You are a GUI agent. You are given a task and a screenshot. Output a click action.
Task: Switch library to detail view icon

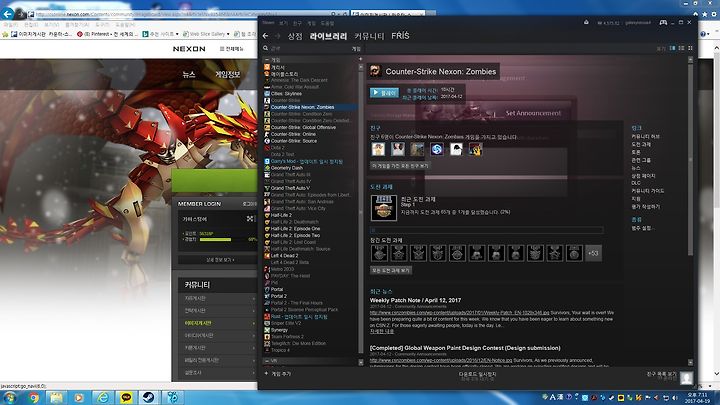coord(673,48)
